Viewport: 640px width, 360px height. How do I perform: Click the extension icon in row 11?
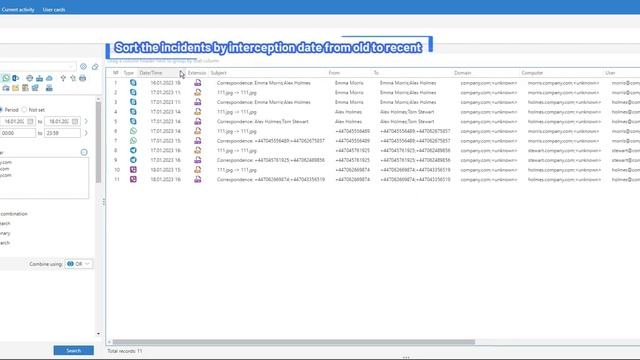click(x=198, y=179)
